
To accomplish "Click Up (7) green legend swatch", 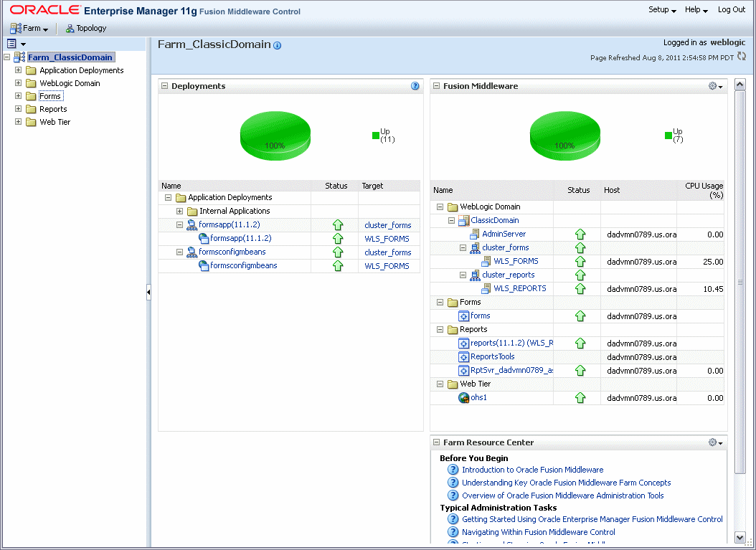I will [x=668, y=136].
